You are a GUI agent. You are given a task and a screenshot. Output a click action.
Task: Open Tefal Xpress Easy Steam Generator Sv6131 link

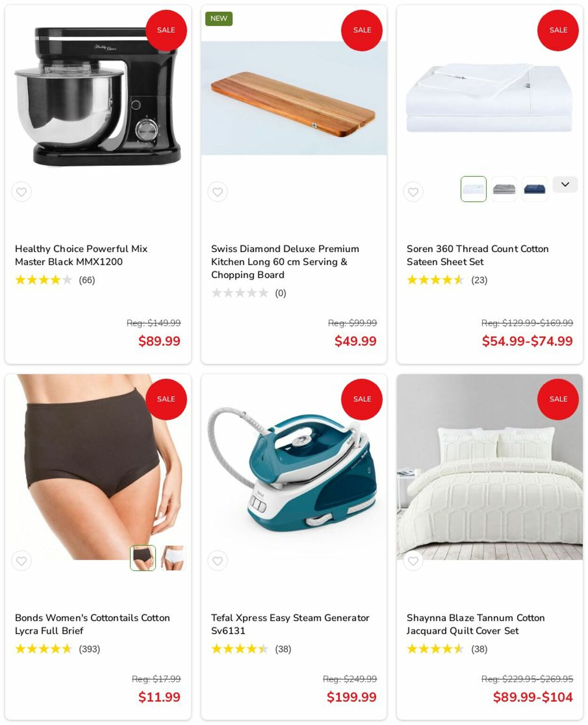pos(290,624)
